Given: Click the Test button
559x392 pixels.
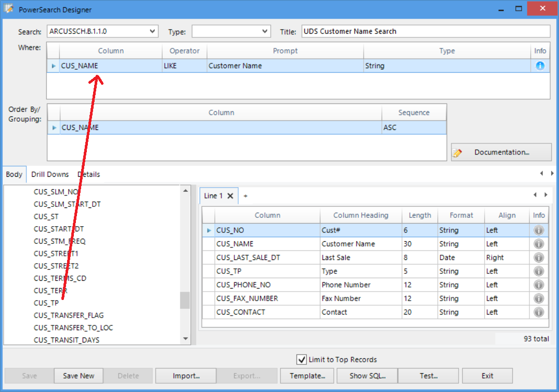Looking at the screenshot, I should [428, 376].
